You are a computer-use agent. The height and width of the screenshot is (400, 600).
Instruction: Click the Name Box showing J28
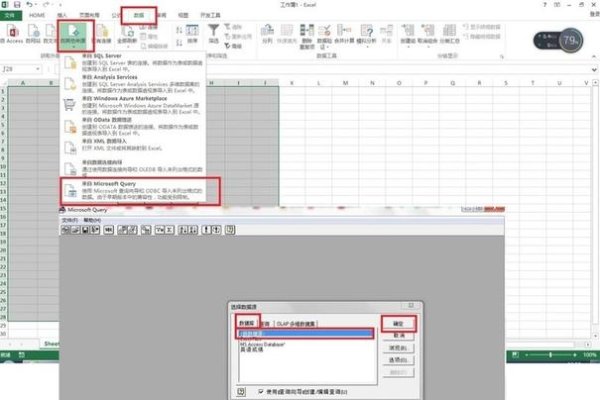coord(17,69)
